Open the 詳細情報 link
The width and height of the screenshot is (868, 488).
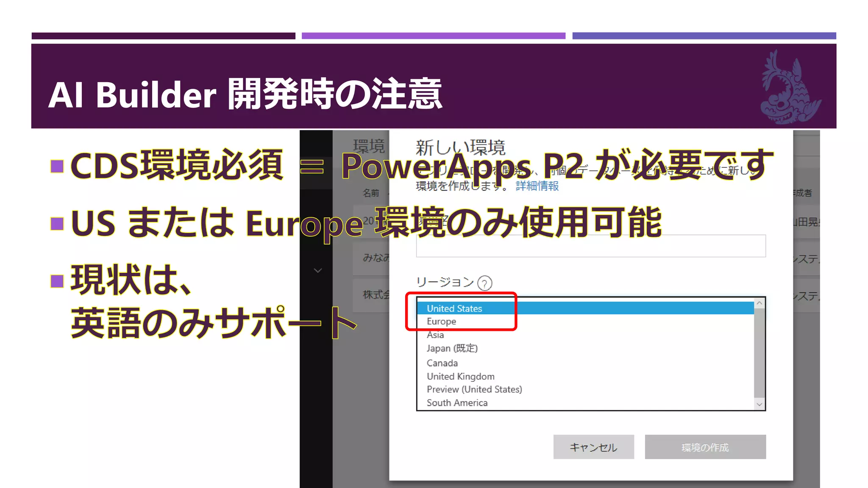pos(537,186)
